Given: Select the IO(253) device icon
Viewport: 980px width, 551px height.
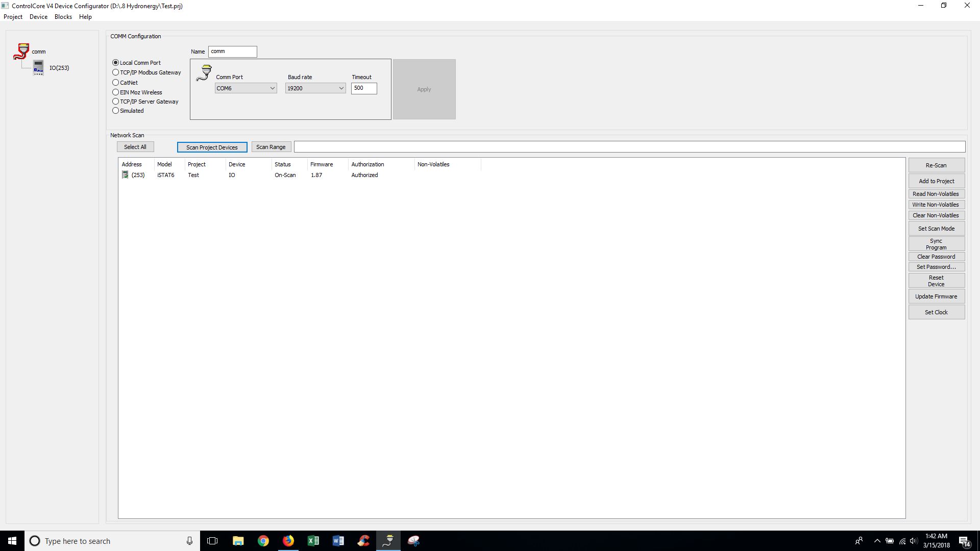Looking at the screenshot, I should click(38, 67).
